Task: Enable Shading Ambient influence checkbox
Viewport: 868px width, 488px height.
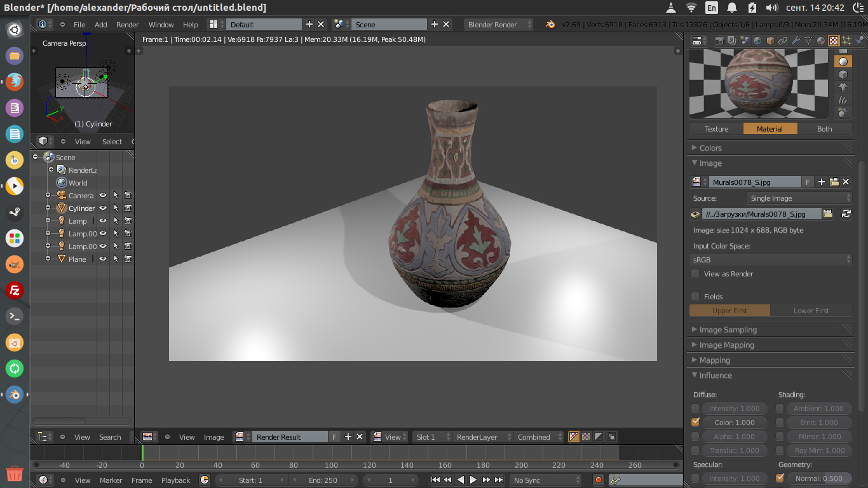Action: [780, 409]
